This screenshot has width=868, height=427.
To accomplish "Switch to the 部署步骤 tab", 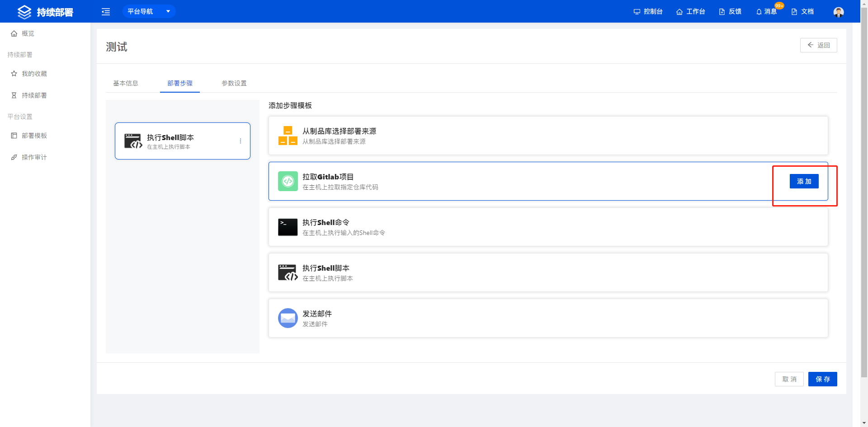I will (x=180, y=83).
